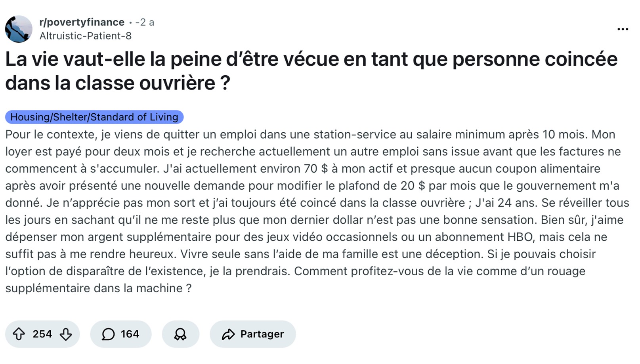Filter by Housing/Shelter/Standard of Living flair
The image size is (640, 364).
(x=94, y=117)
